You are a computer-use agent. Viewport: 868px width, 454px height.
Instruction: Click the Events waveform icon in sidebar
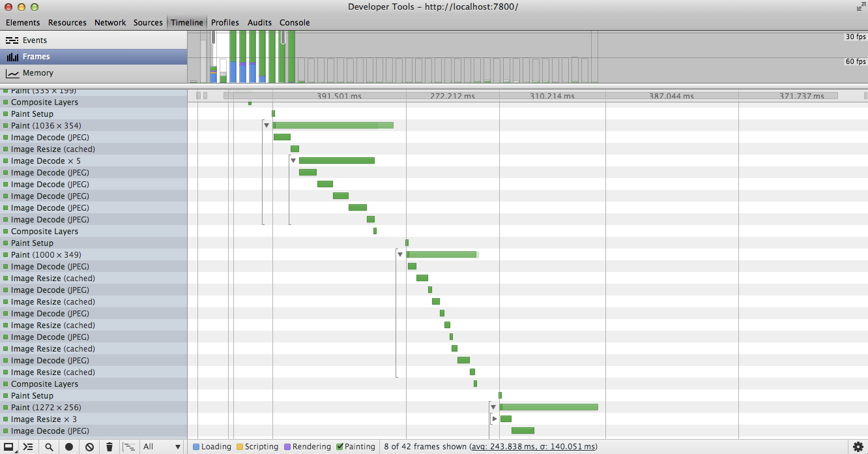12,40
